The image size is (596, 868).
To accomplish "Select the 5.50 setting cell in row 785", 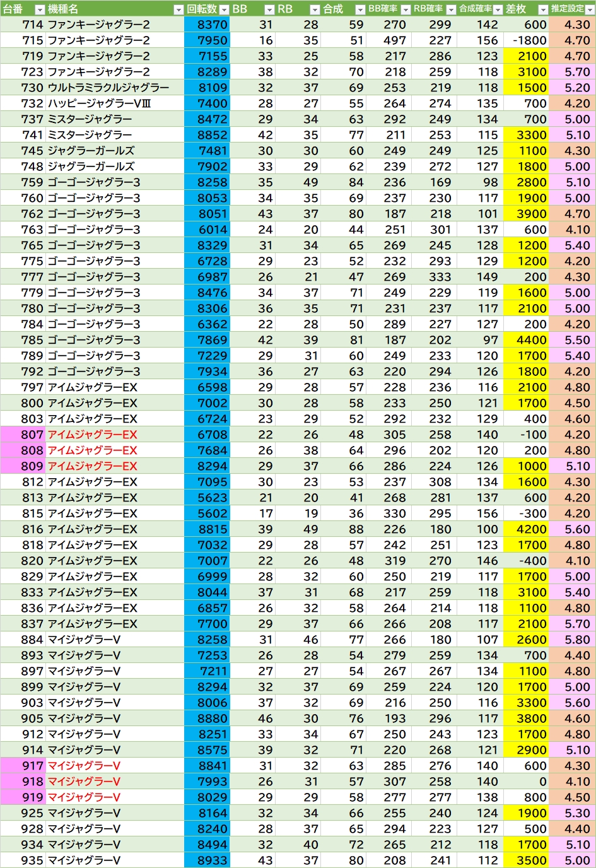I will point(572,340).
